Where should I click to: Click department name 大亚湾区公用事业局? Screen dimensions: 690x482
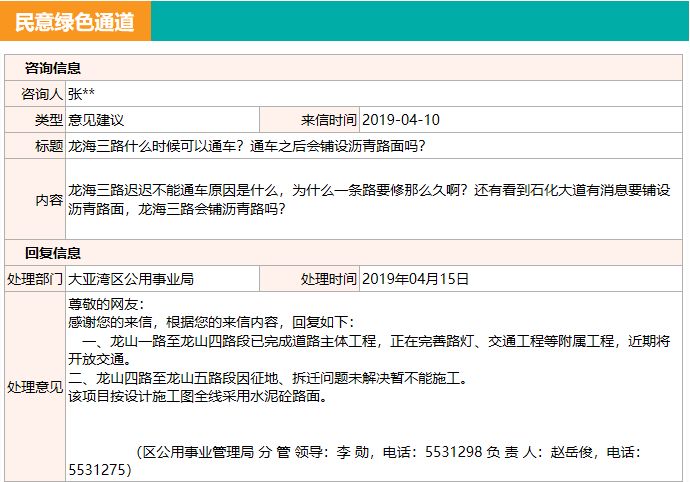point(131,279)
